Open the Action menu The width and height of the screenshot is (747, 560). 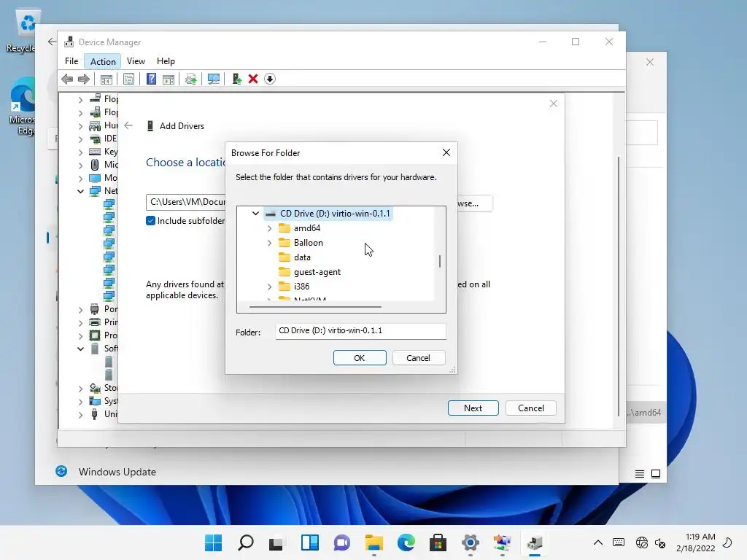point(103,61)
